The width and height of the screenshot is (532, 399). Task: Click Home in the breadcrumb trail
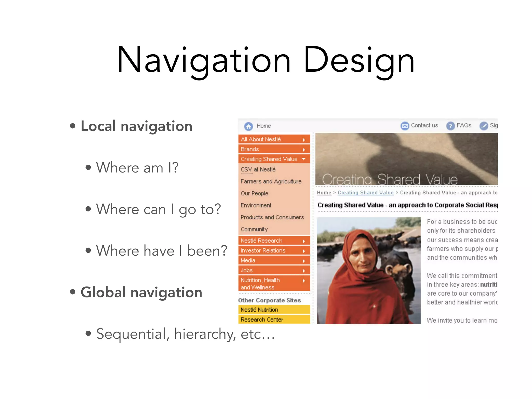[324, 193]
